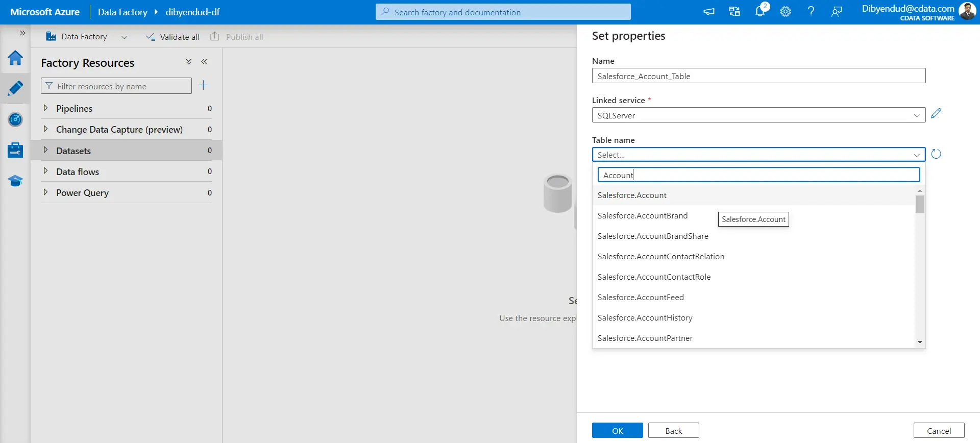Screen dimensions: 980x443
Task: Open the Data Factory dropdown in toolbar
Action: [x=124, y=37]
